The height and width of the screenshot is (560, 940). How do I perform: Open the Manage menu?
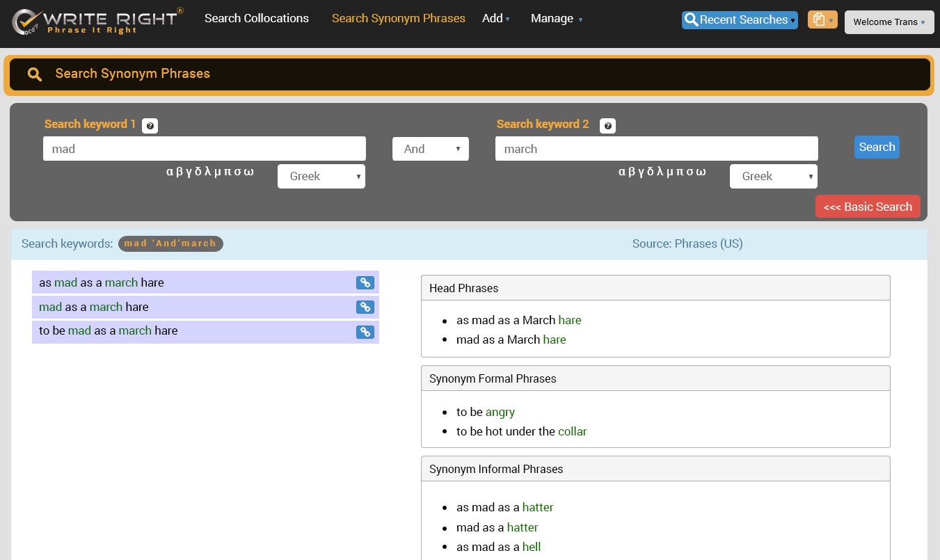tap(556, 19)
